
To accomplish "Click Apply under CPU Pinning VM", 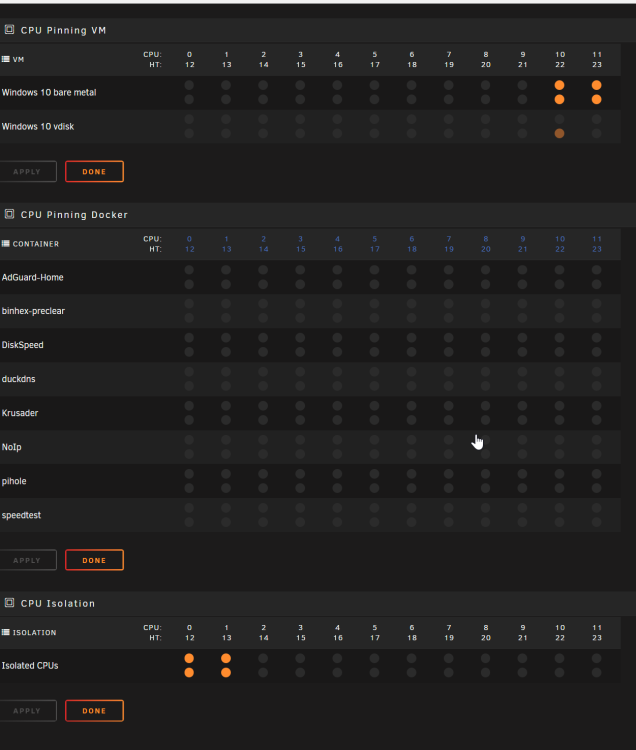I will tap(27, 172).
